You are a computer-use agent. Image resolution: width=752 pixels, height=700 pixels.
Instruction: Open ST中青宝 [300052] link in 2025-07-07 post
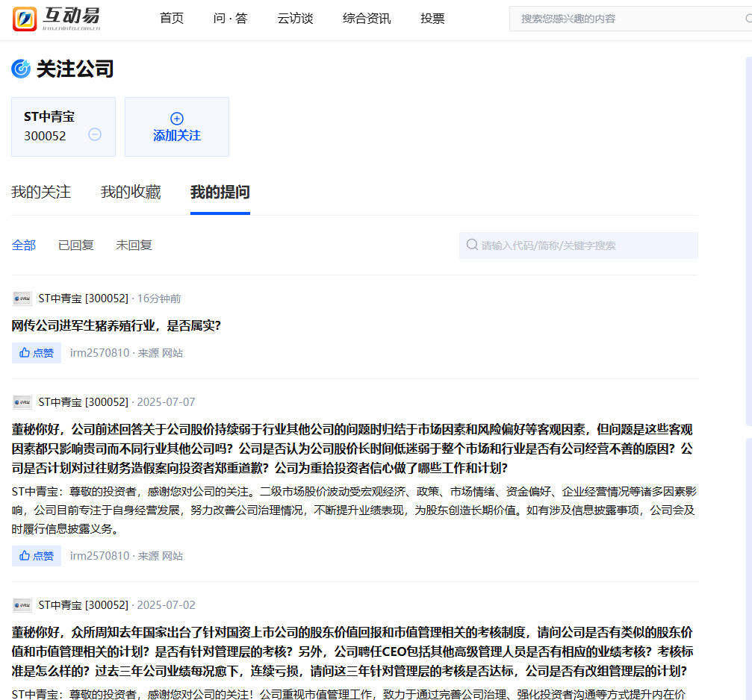point(84,402)
